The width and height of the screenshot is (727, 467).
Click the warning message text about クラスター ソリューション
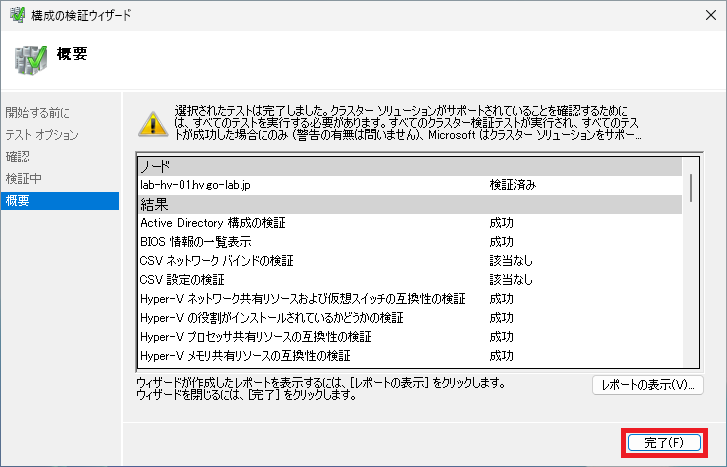(x=407, y=123)
